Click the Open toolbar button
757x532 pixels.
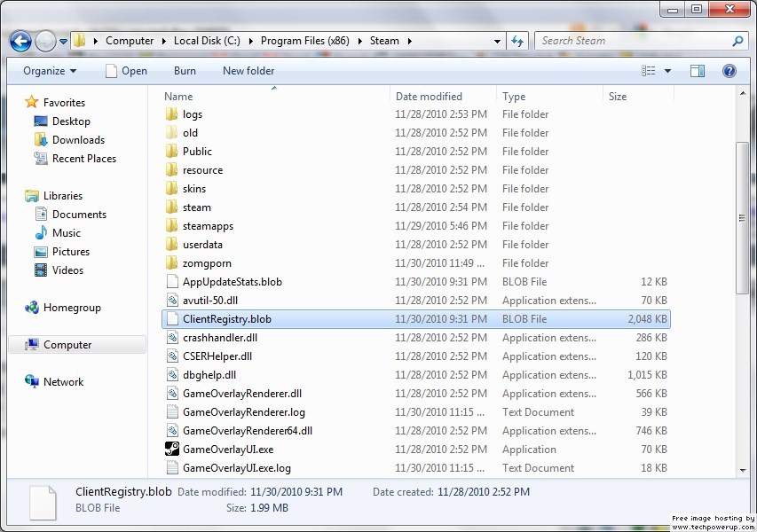[x=126, y=71]
